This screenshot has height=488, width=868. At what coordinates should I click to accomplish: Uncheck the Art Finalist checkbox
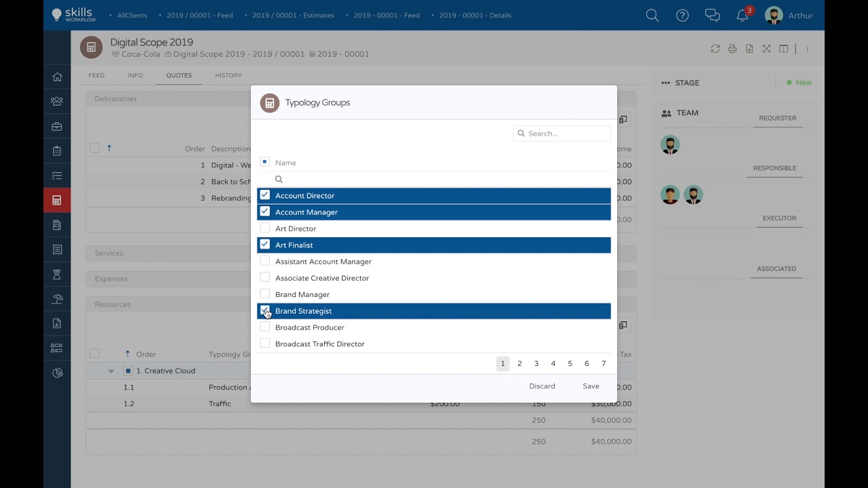[x=265, y=244]
